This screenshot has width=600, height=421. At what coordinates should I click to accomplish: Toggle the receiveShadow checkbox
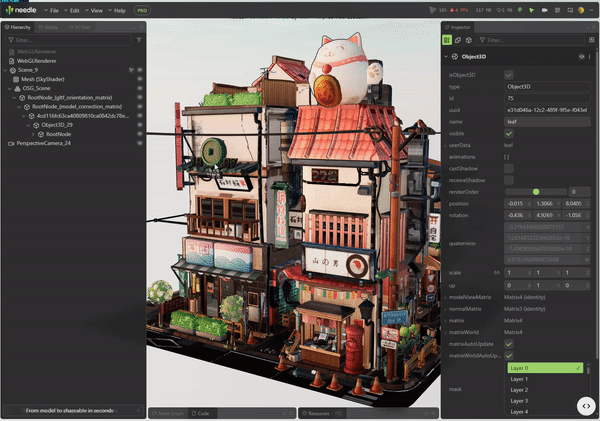[x=509, y=180]
